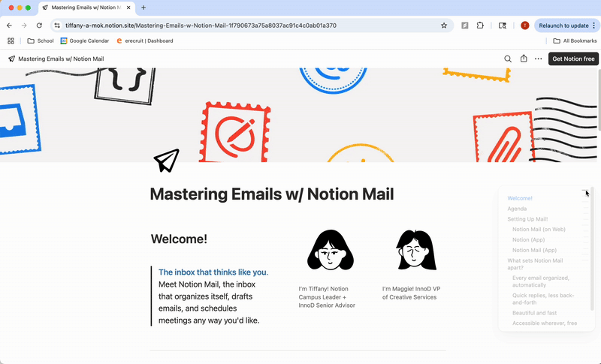Close the Mastering Emails tab
The height and width of the screenshot is (364, 601).
point(128,8)
